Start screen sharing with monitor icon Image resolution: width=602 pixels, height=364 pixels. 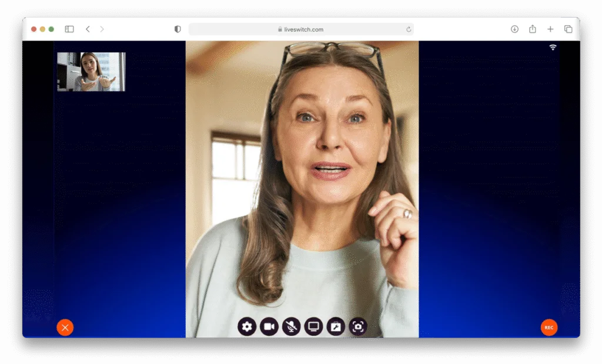(314, 327)
